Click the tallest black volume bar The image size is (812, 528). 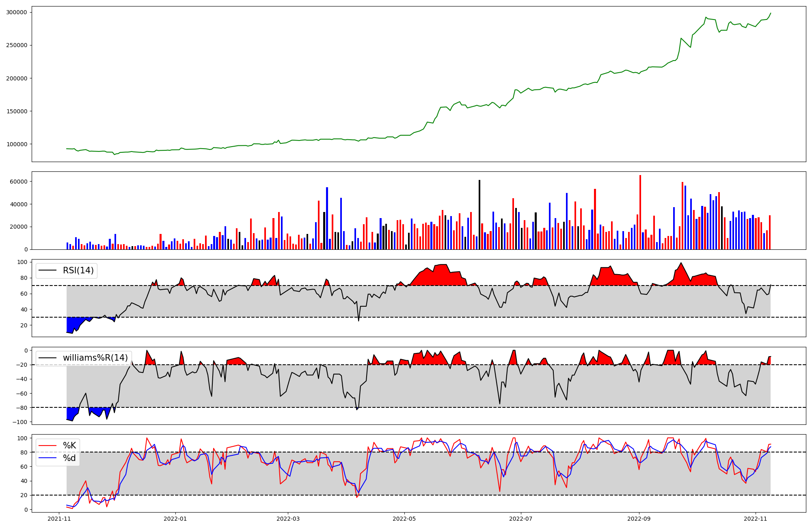(479, 215)
